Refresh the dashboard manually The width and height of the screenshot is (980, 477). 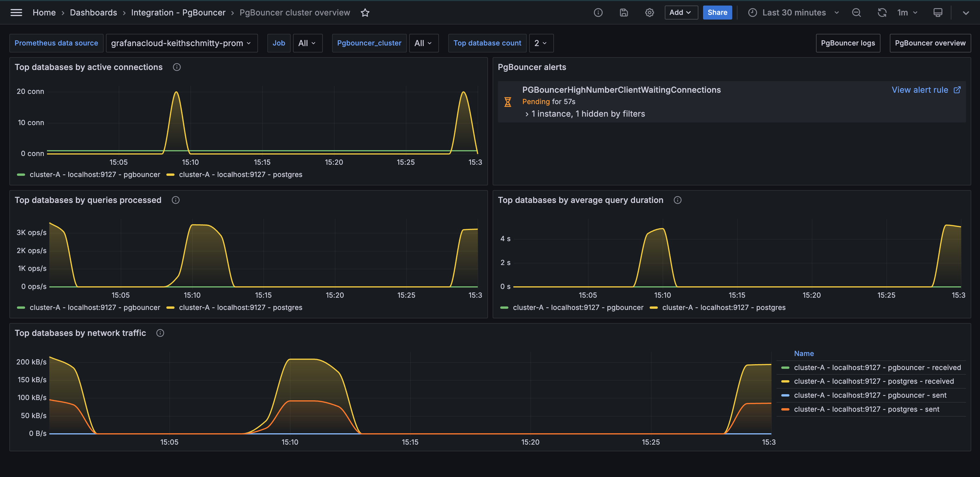click(x=882, y=13)
